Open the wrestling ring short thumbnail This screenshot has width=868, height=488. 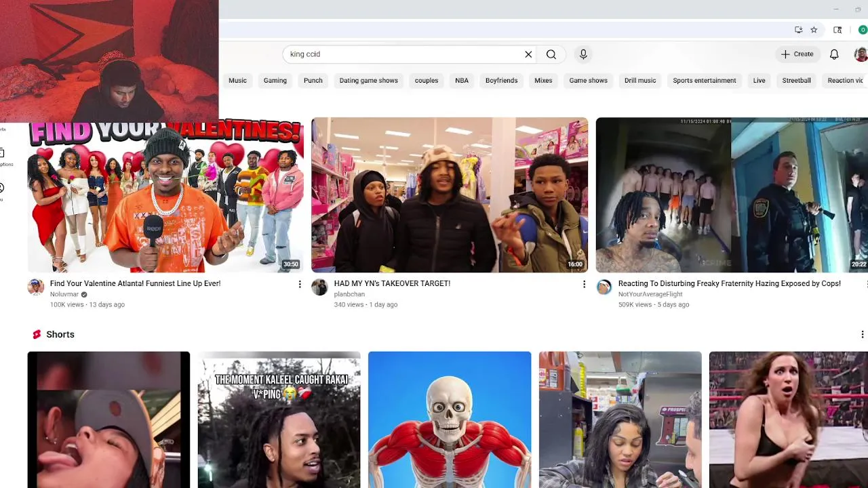[x=789, y=420]
